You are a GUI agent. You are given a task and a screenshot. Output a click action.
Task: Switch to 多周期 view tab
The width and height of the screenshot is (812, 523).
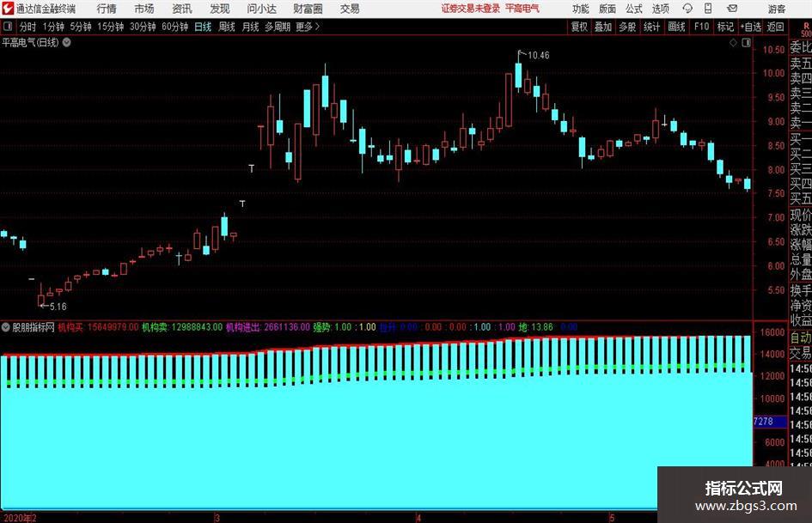coord(278,27)
